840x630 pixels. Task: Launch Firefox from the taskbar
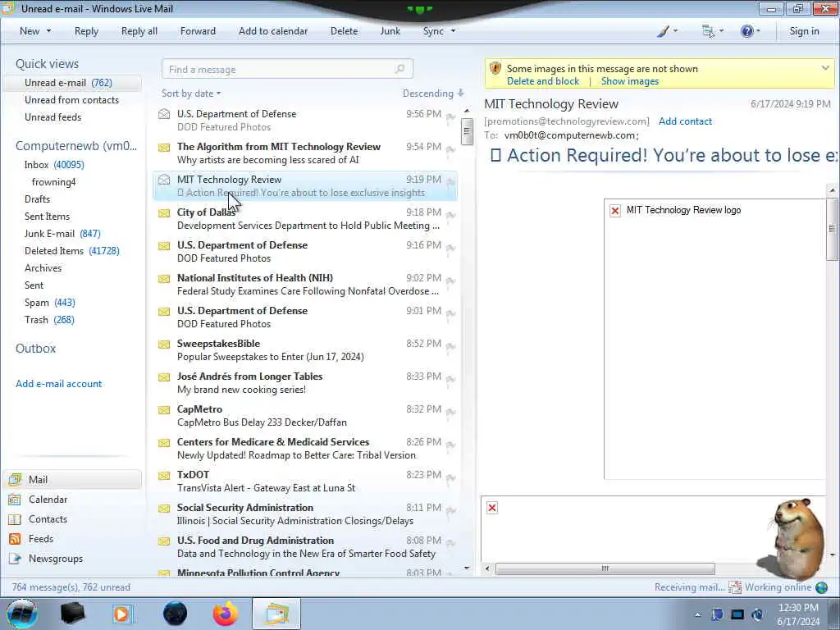click(x=226, y=614)
